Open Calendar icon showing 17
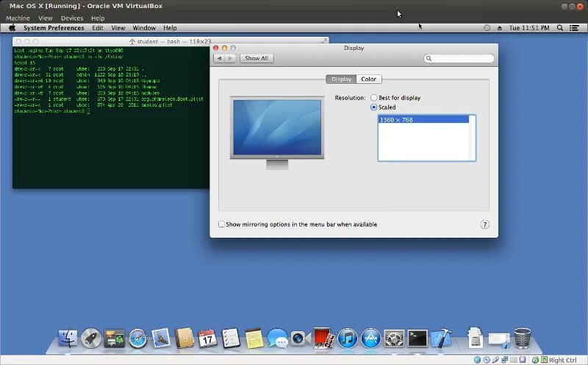 point(207,339)
